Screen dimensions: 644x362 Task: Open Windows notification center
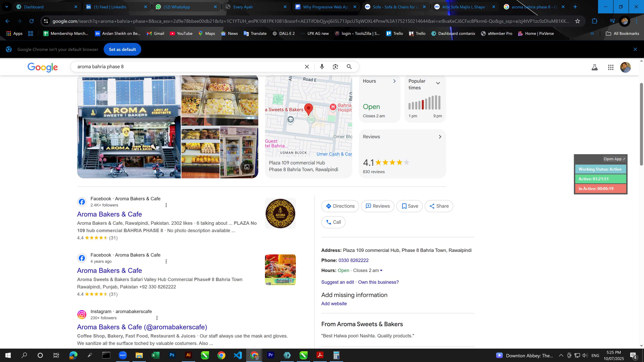633,355
